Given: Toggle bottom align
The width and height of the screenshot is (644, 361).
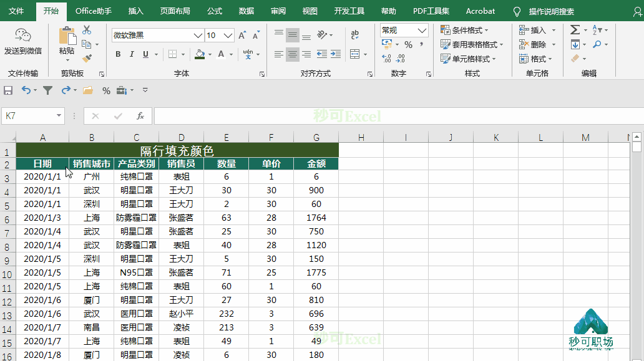Looking at the screenshot, I should coord(306,36).
